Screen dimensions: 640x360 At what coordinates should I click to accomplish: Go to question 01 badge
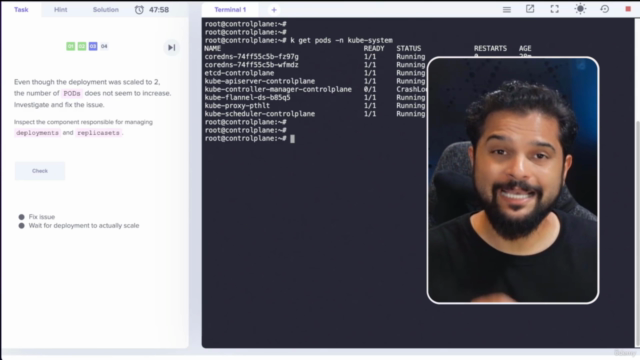pos(71,46)
